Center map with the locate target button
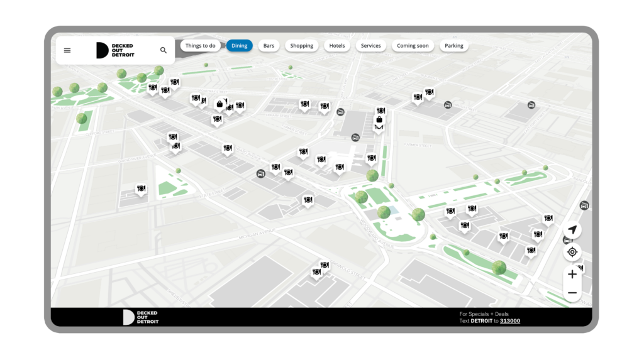The height and width of the screenshot is (360, 644). (572, 252)
